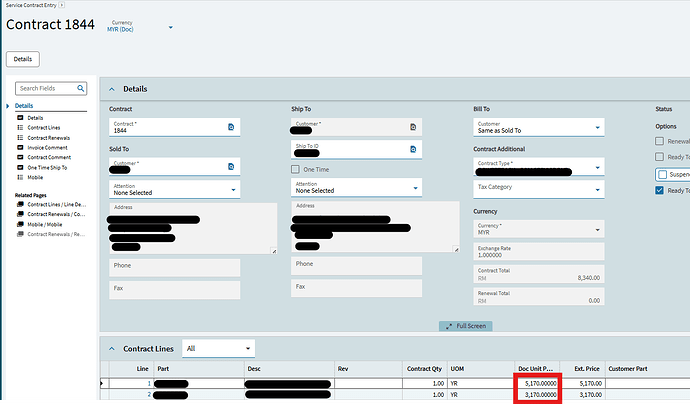The height and width of the screenshot is (404, 690).
Task: Open Contract number lookup icon
Action: pyautogui.click(x=231, y=127)
